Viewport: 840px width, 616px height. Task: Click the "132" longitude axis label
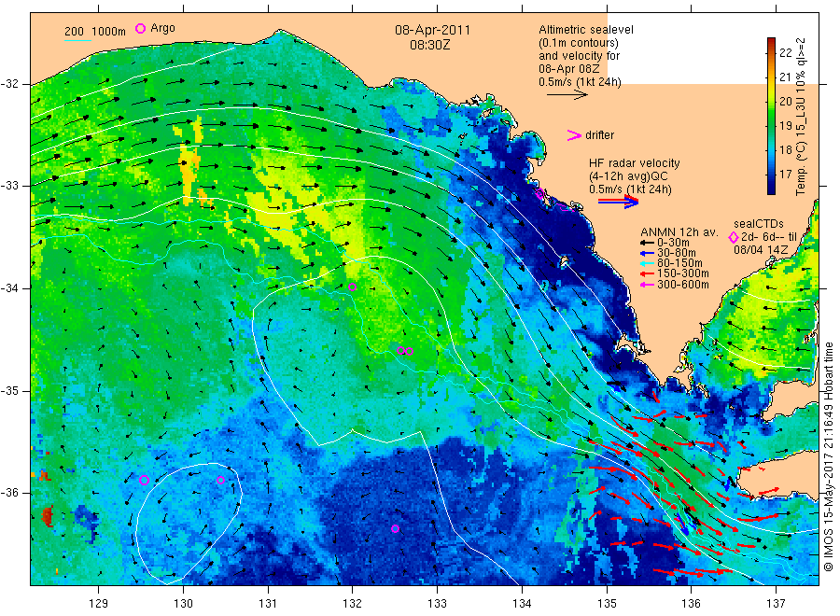tap(352, 604)
